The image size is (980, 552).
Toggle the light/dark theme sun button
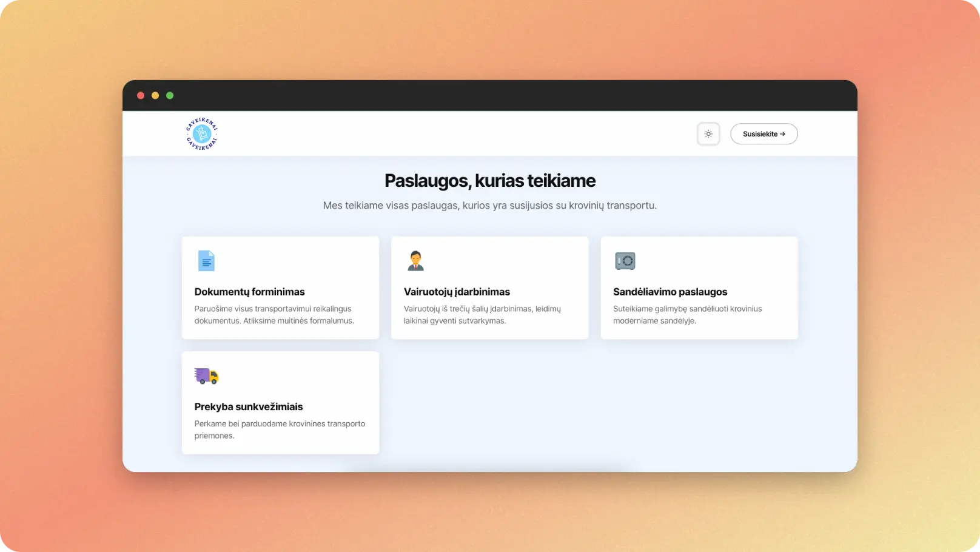pyautogui.click(x=708, y=134)
